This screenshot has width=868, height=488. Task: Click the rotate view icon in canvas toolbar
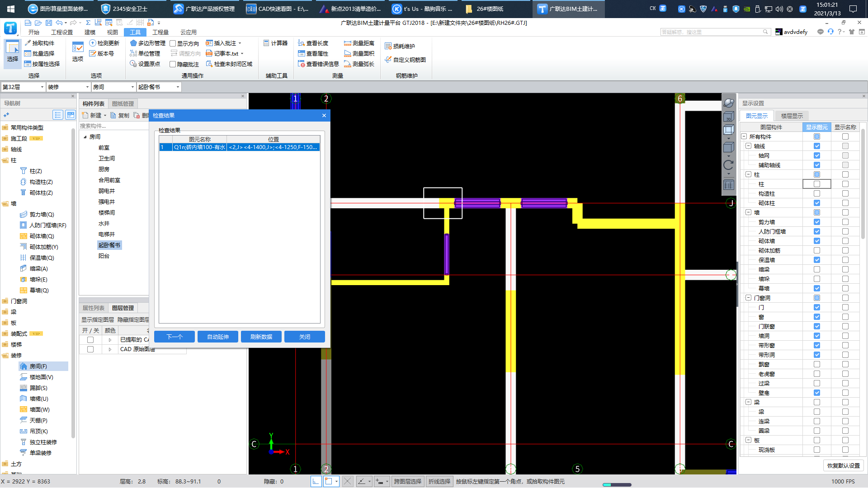[728, 165]
